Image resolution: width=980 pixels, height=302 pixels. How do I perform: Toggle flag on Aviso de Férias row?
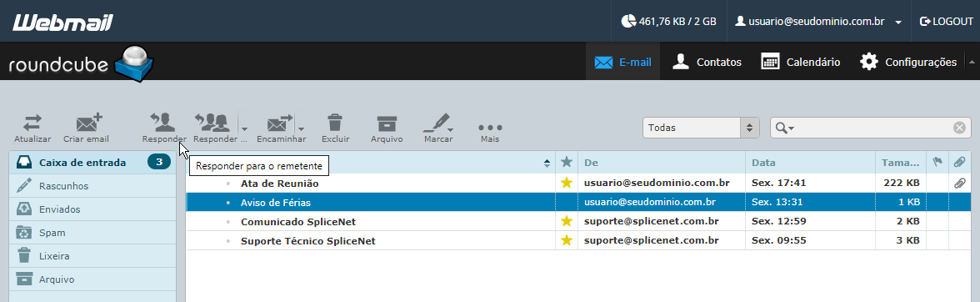click(x=937, y=203)
